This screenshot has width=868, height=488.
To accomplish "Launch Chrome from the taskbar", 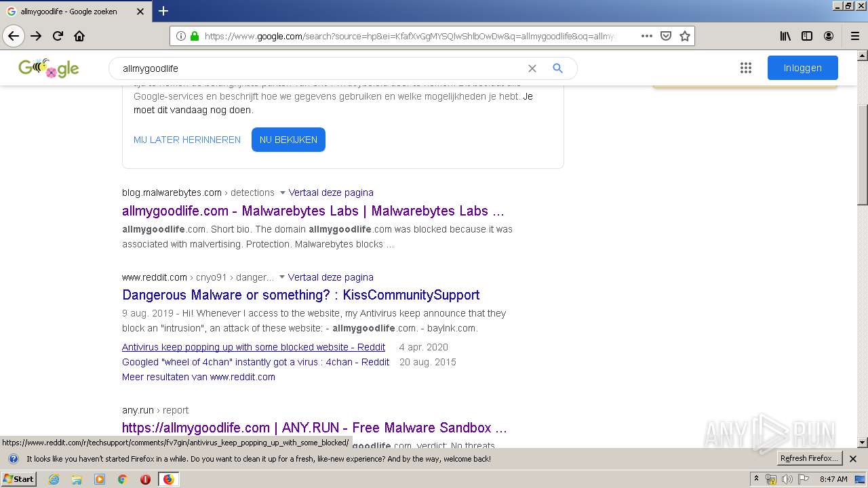I will (x=123, y=479).
